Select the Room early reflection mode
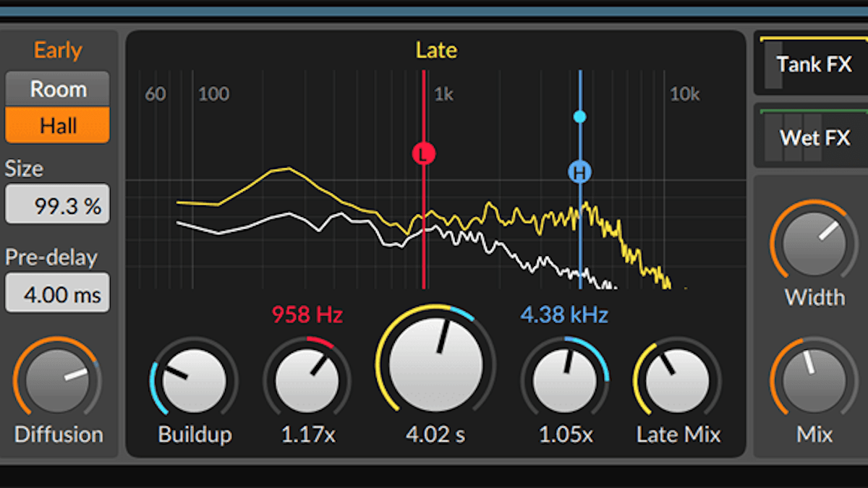The image size is (868, 488). 58,90
